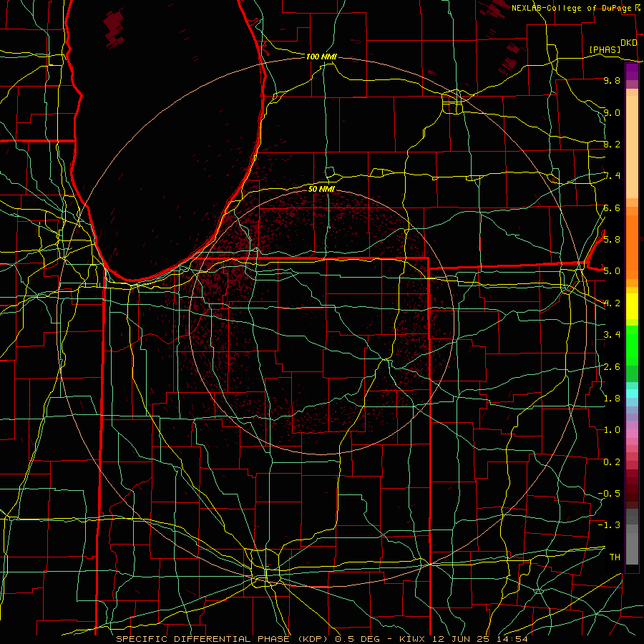Click the 50 NMI range ring label
Screen dimensions: 644x644
click(321, 189)
